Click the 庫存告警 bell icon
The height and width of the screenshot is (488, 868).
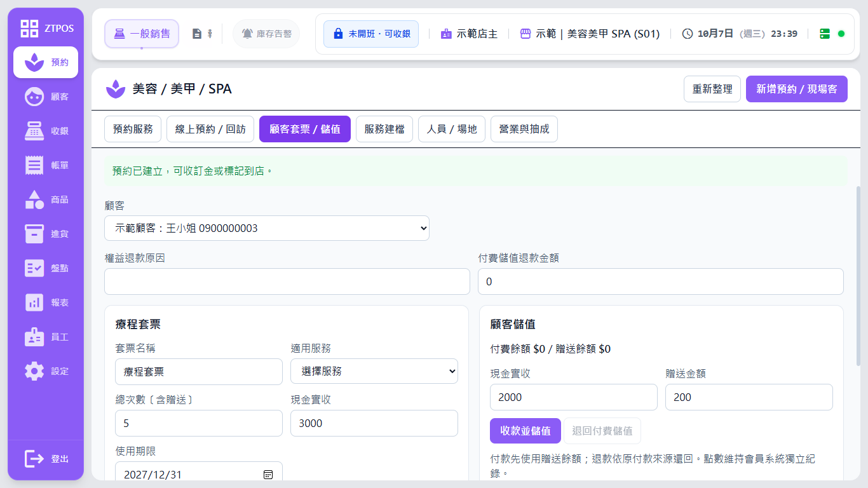247,34
